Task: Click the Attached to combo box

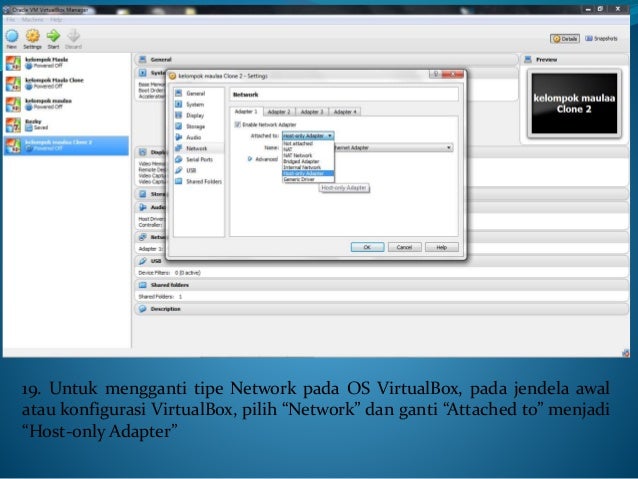Action: (308, 136)
